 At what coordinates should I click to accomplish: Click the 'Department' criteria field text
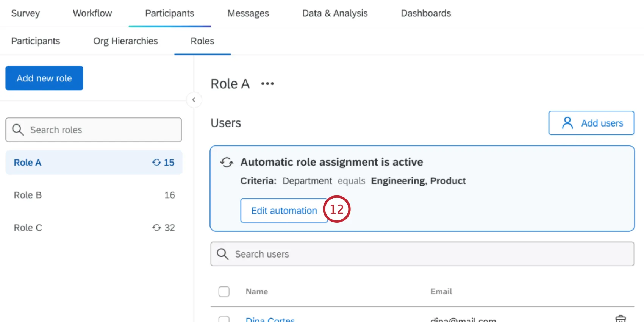(x=307, y=181)
